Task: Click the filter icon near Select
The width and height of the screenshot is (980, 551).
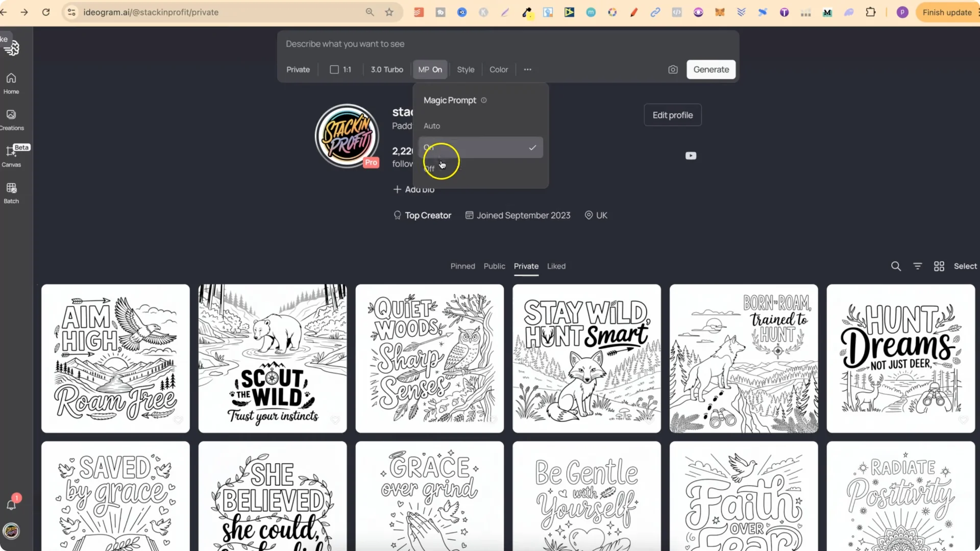Action: (917, 266)
